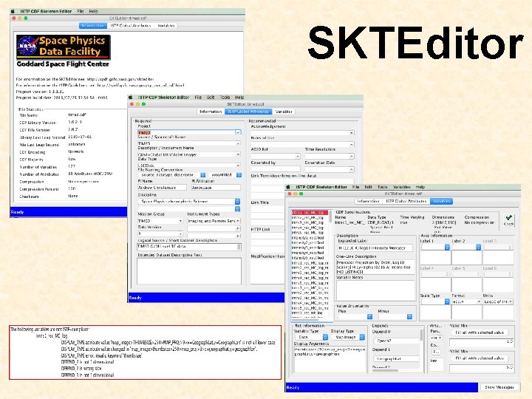
Task: Open the Plus value uncertainty dropdown
Action: (355, 316)
